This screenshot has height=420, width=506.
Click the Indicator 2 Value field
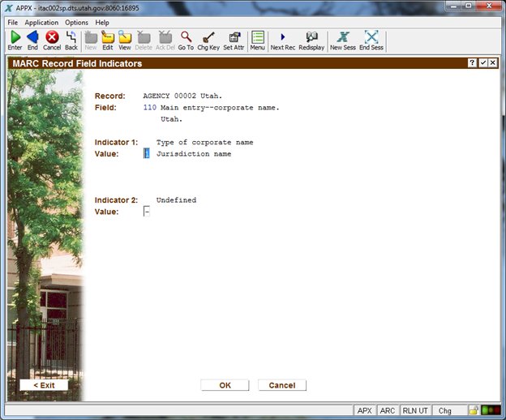[147, 212]
